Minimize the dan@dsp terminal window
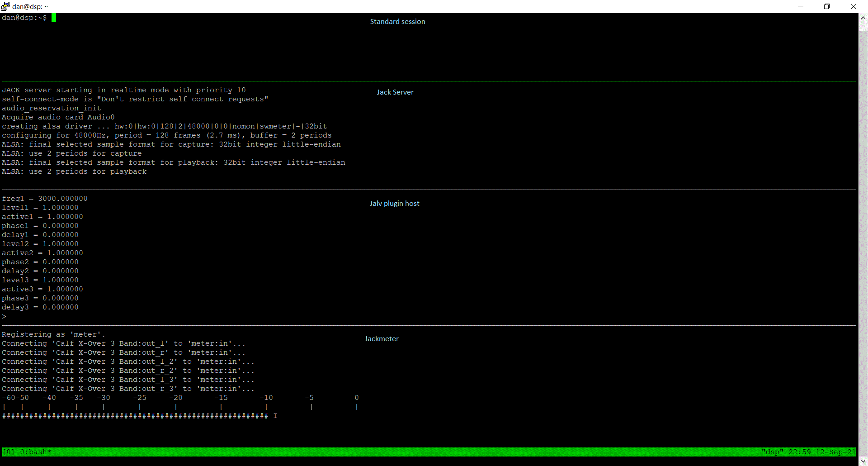868x466 pixels. (x=801, y=6)
